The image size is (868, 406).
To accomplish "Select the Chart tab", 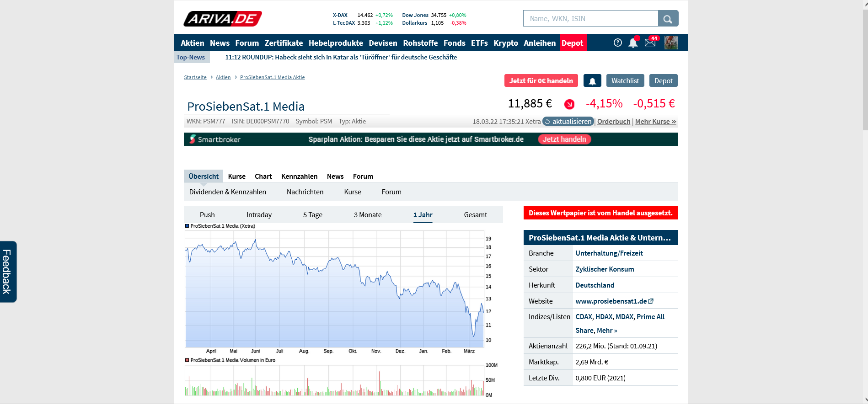I will tap(263, 176).
